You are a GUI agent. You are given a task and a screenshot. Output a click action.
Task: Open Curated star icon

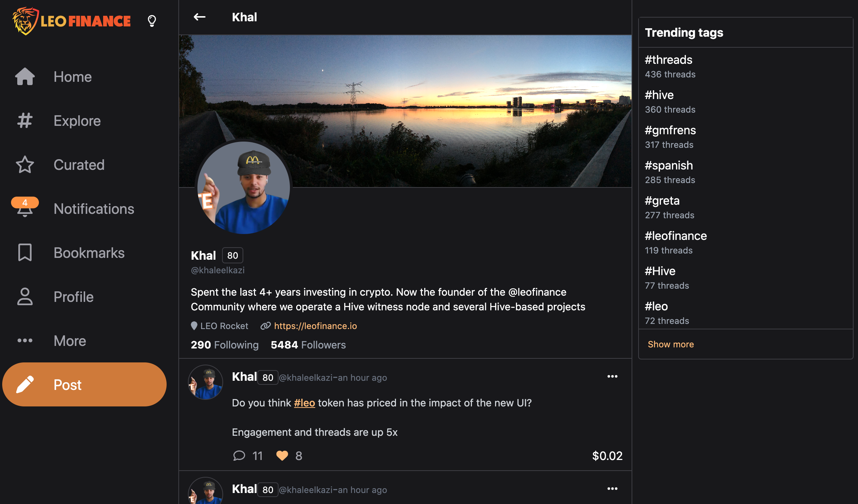coord(25,165)
